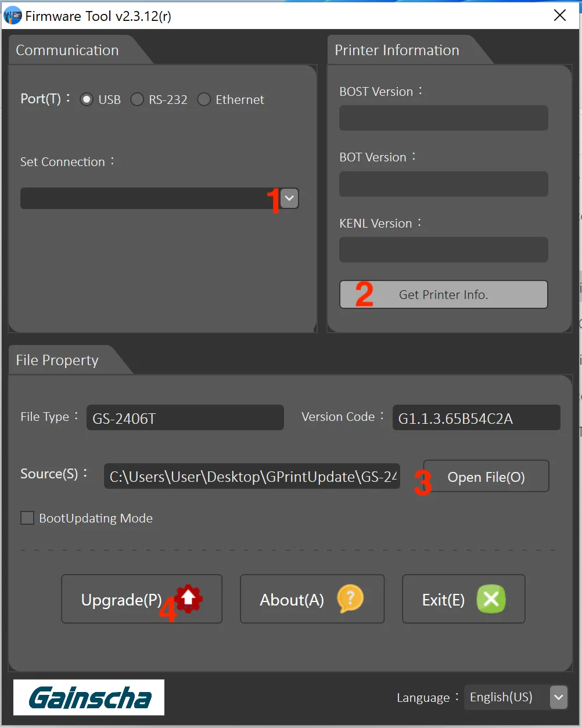Click the yellow question mark About icon
Viewport: 582px width, 728px height.
350,599
